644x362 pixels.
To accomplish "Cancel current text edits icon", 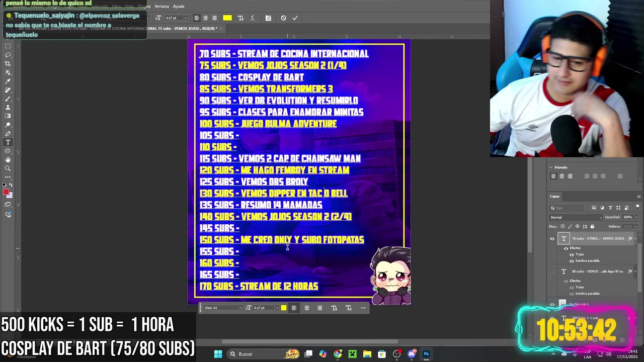I will pyautogui.click(x=283, y=18).
